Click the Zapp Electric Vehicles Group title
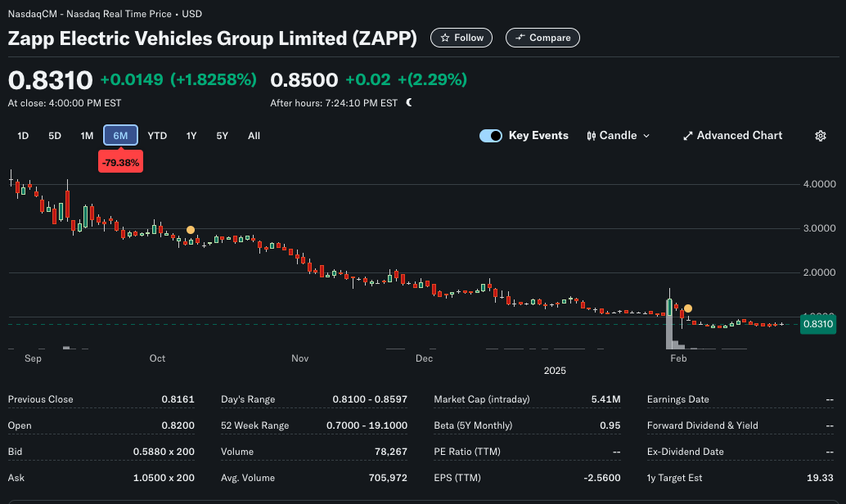The image size is (846, 504). click(x=213, y=38)
